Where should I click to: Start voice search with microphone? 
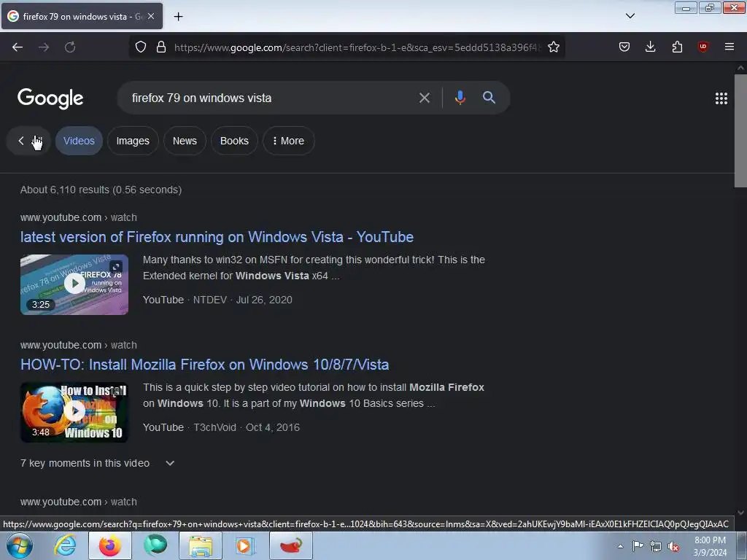pyautogui.click(x=460, y=98)
